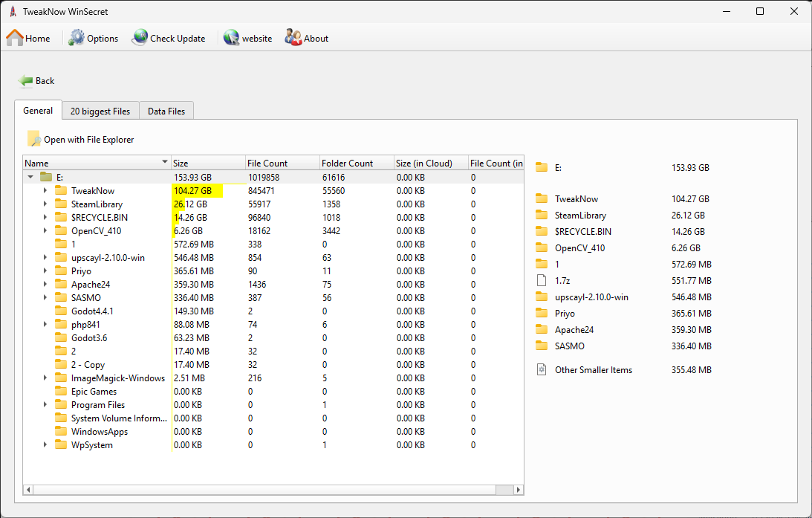
Task: Select the Godot3.6 folder row name
Action: pos(89,337)
